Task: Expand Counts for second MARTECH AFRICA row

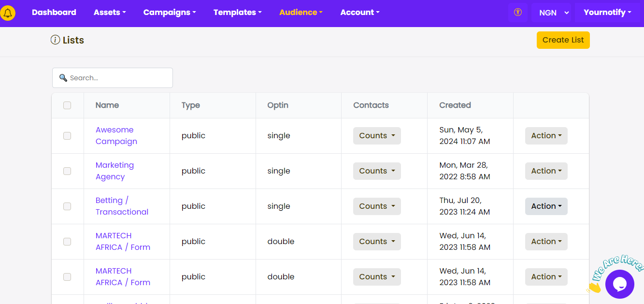Action: click(x=377, y=277)
